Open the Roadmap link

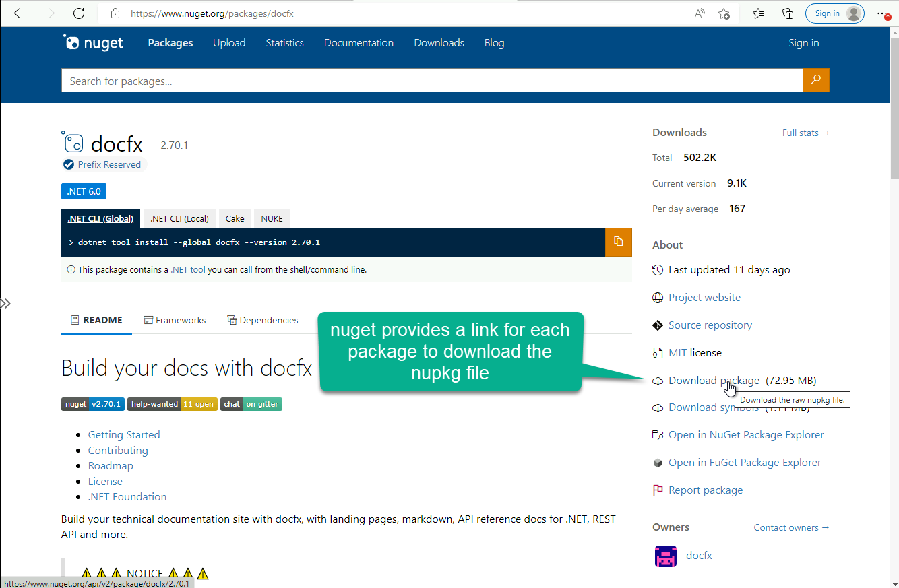tap(111, 466)
